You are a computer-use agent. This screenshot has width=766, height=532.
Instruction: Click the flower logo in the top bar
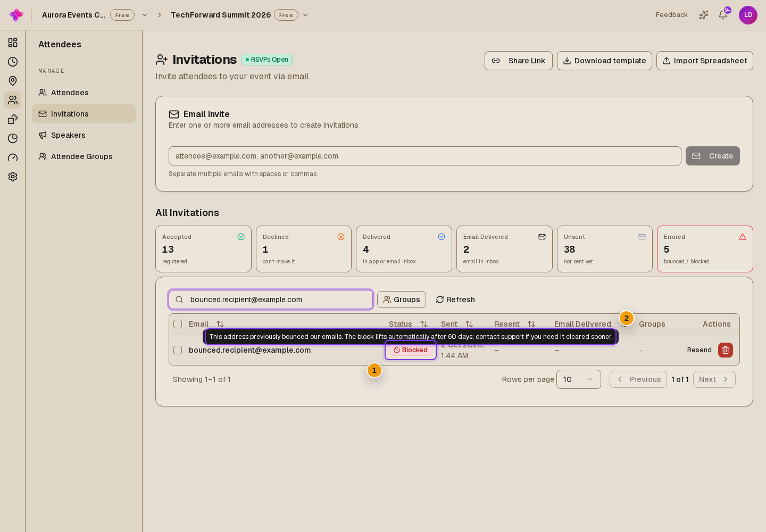tap(16, 15)
